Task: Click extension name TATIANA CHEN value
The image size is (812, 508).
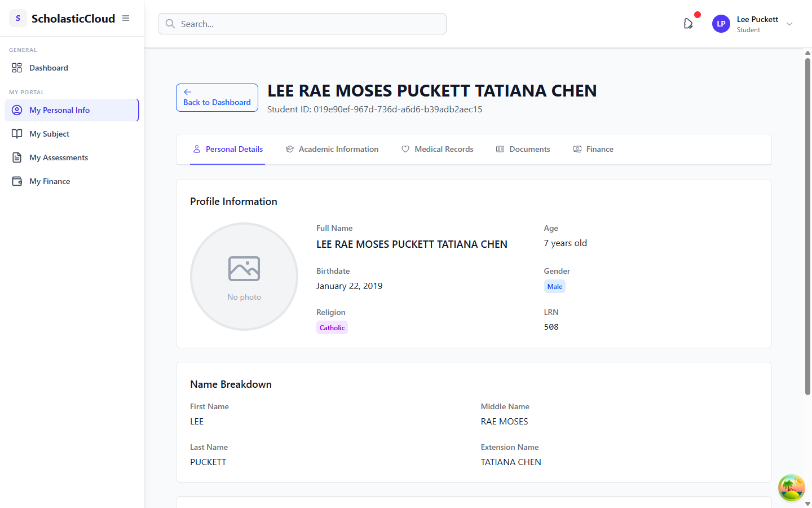Action: [511, 462]
